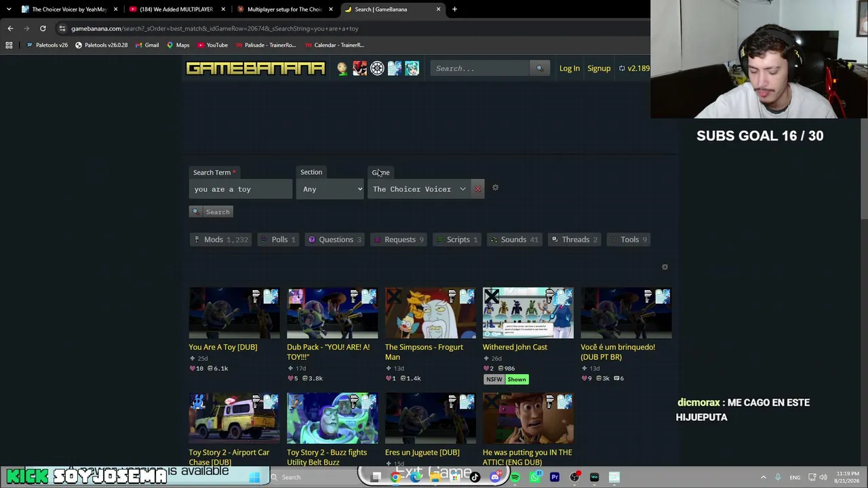Show hidden system tray icons

(x=763, y=477)
